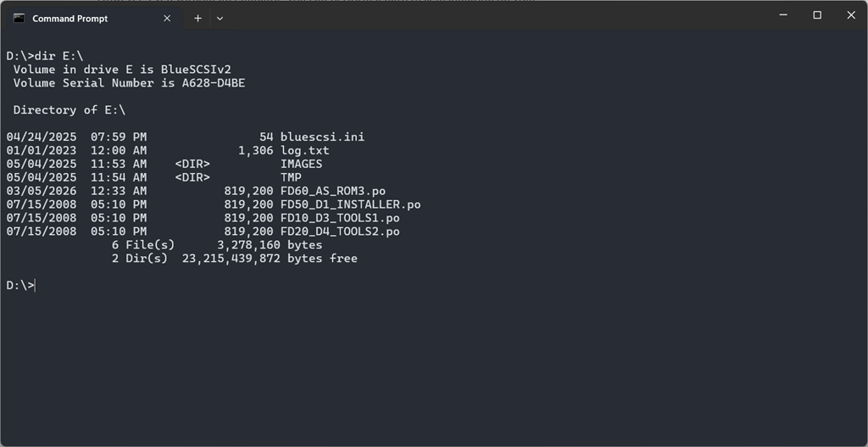Open a new terminal tab
Image resolution: width=868 pixels, height=447 pixels.
click(x=198, y=18)
